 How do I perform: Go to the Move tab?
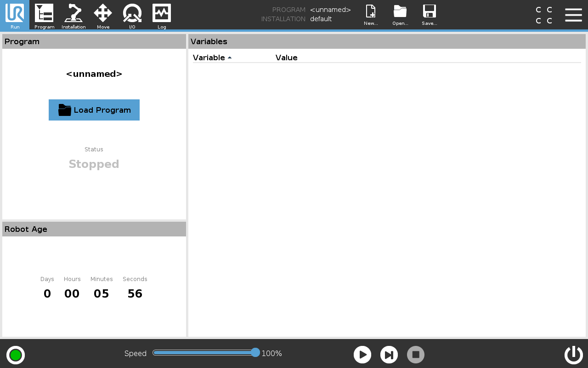(x=103, y=15)
